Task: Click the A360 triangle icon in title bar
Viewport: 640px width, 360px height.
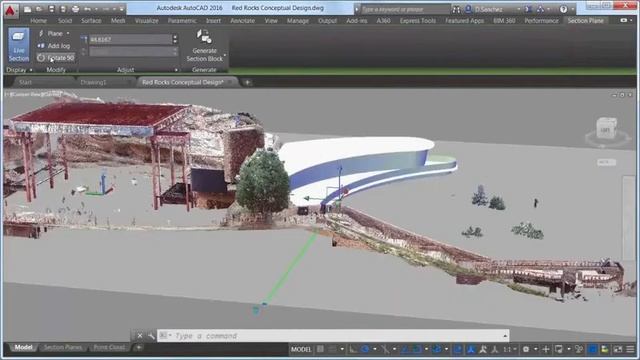Action: click(x=540, y=9)
